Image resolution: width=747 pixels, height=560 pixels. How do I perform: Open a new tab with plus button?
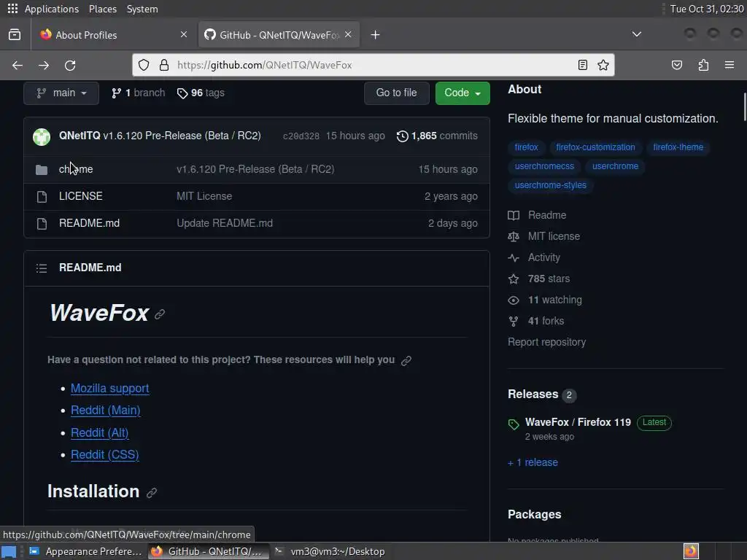tap(376, 35)
